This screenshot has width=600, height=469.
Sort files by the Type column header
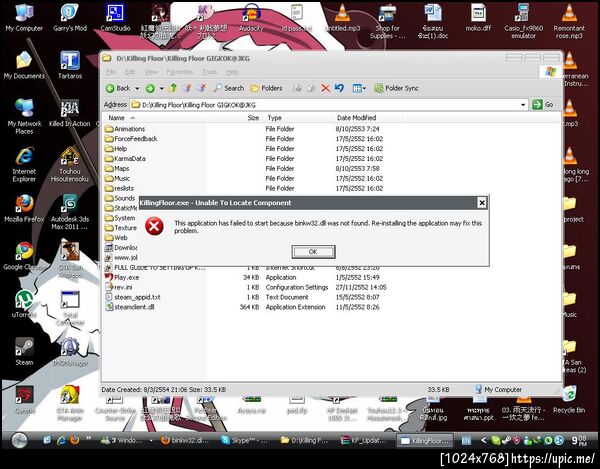[298, 118]
